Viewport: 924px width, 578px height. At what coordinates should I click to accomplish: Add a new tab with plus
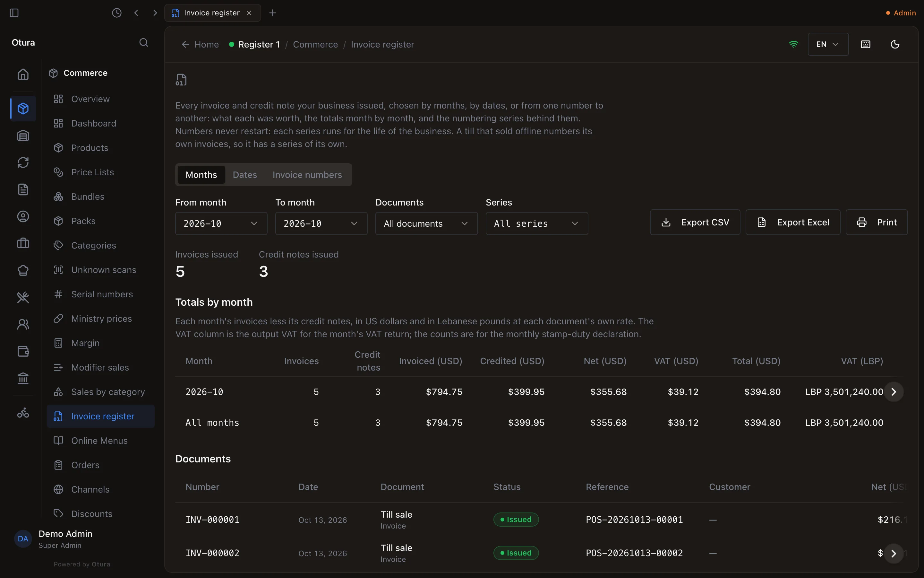pyautogui.click(x=273, y=13)
